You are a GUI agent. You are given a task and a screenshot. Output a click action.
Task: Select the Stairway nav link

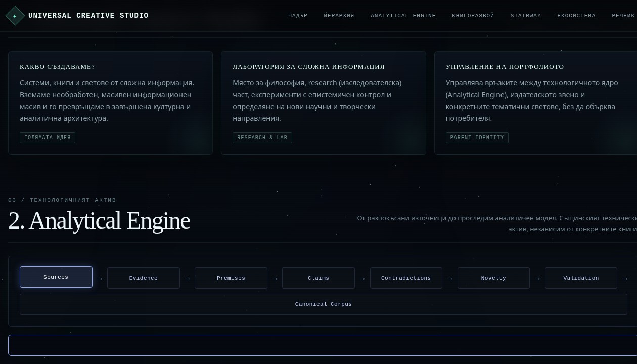(x=525, y=16)
